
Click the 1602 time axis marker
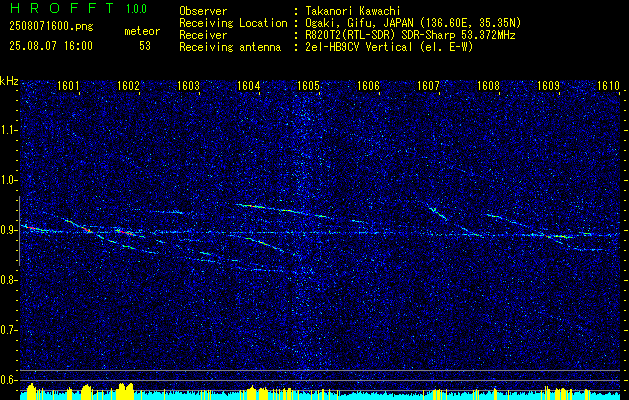pos(128,86)
